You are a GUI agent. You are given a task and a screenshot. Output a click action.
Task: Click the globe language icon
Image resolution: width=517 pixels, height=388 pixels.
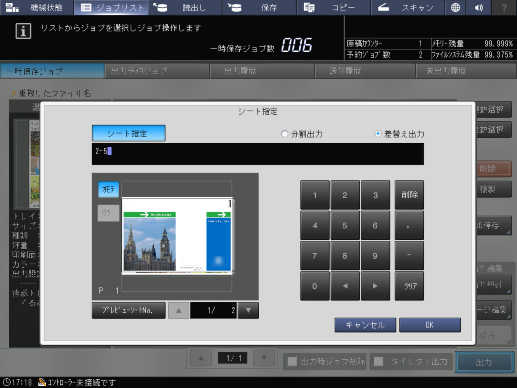(x=455, y=7)
